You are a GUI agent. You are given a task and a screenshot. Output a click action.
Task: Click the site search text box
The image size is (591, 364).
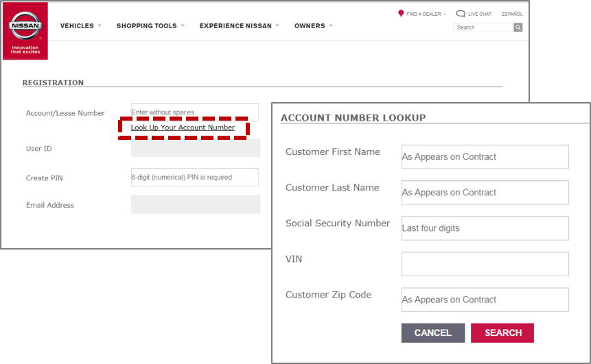click(483, 27)
